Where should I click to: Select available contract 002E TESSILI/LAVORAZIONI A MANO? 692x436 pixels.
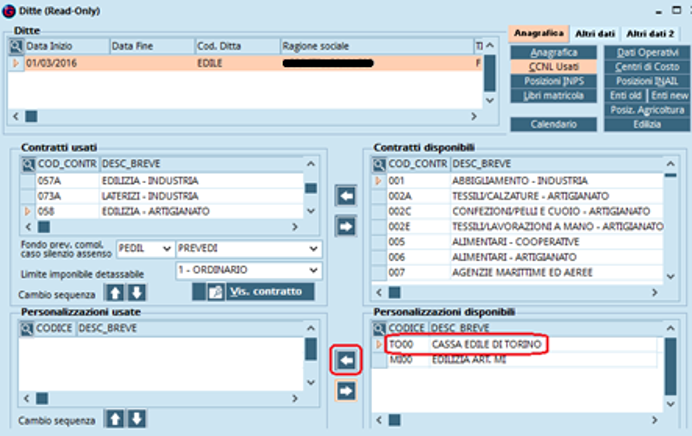(518, 226)
